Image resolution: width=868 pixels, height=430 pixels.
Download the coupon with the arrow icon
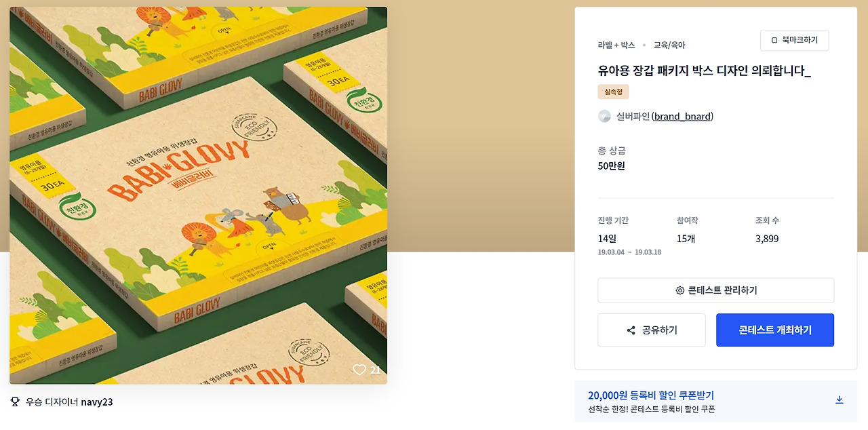[839, 400]
